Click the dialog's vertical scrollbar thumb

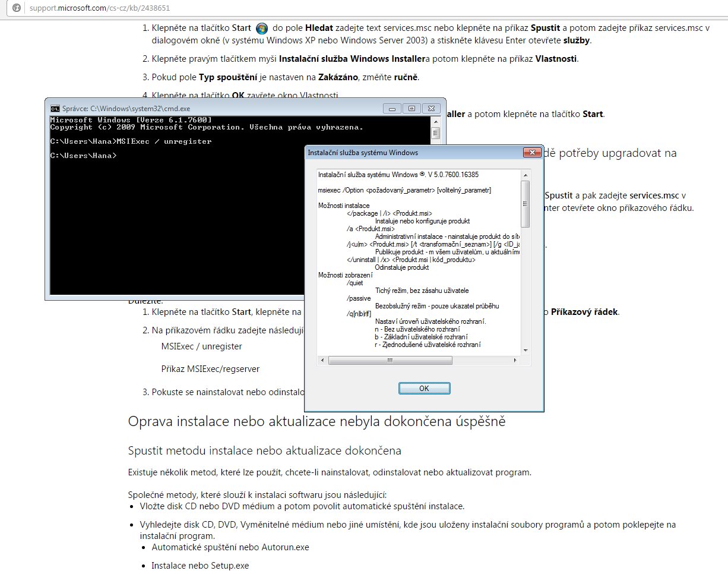click(526, 203)
